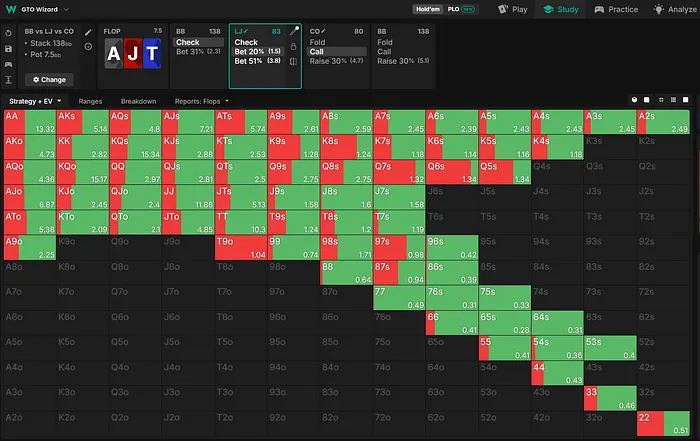The image size is (700, 441).
Task: Click the reset spot icon in left sidebar
Action: point(8,33)
